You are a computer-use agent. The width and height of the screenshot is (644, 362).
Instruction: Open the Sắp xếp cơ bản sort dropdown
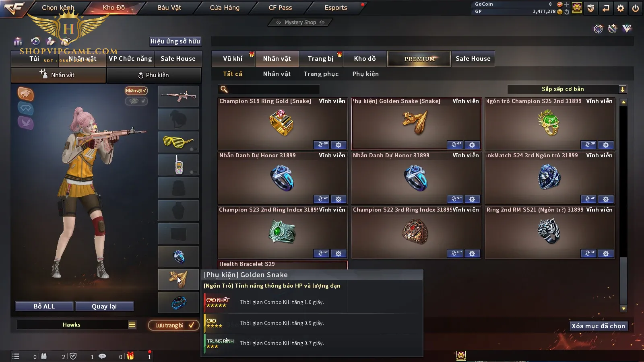click(567, 89)
